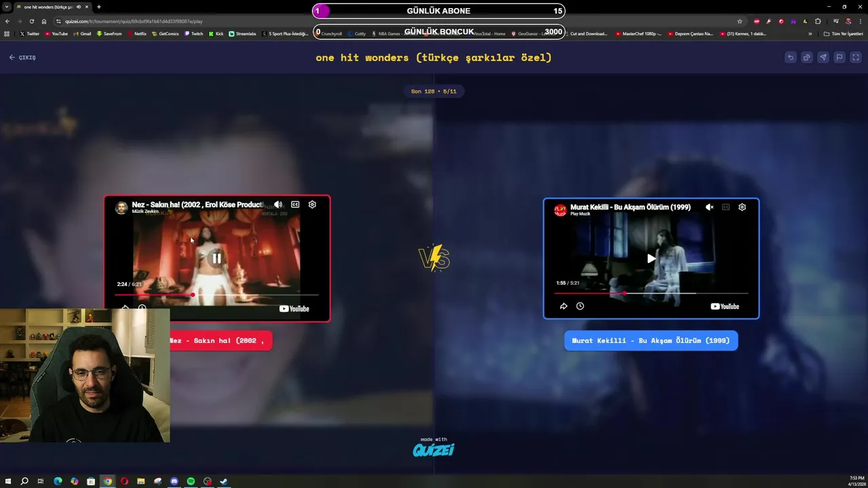Open Deprem Çantası bookmark
This screenshot has height=488, width=868.
pos(690,33)
